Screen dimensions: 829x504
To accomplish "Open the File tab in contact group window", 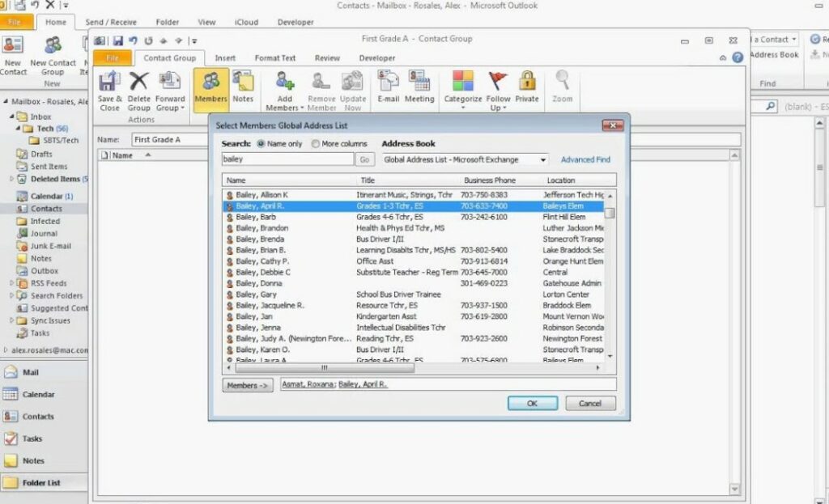I will (x=113, y=58).
